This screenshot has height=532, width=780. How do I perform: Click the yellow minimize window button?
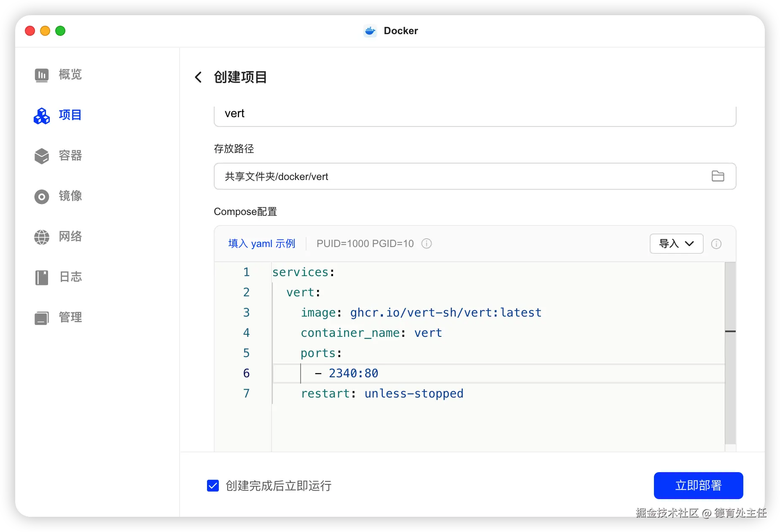(45, 31)
